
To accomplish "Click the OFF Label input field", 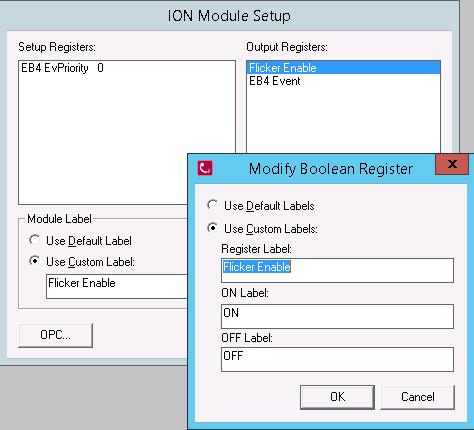I will point(337,359).
